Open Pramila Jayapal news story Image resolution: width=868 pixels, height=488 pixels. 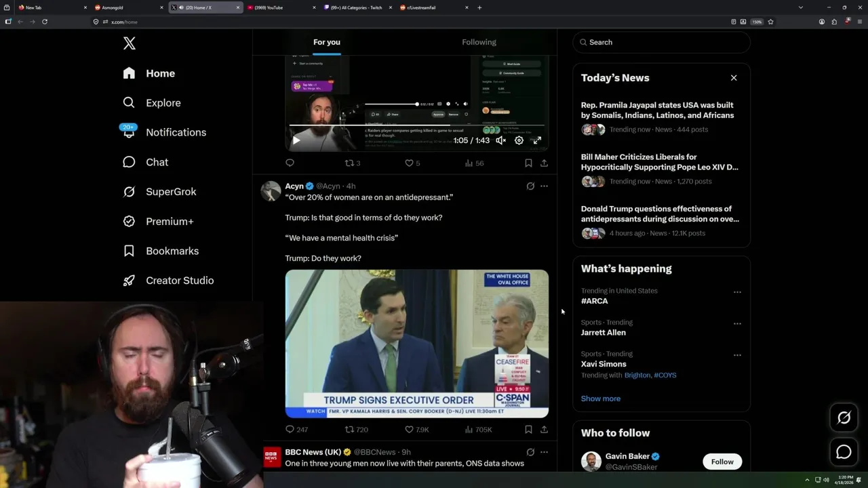click(661, 117)
